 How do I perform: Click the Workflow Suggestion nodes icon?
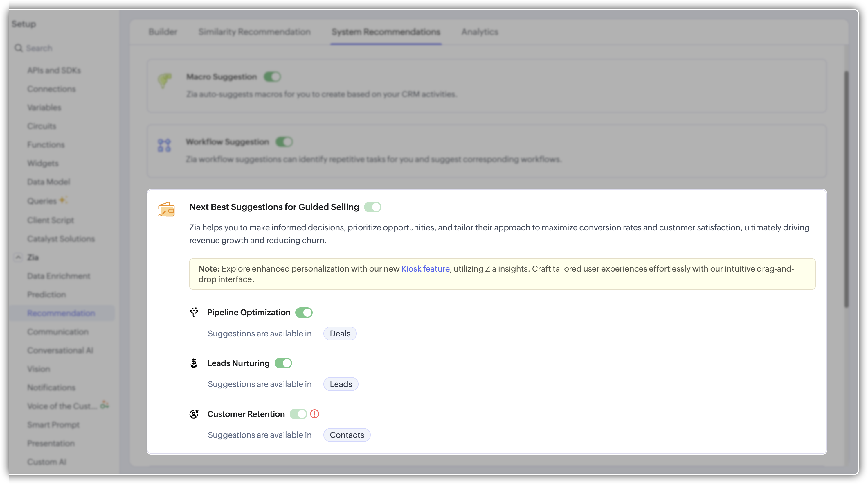point(164,145)
